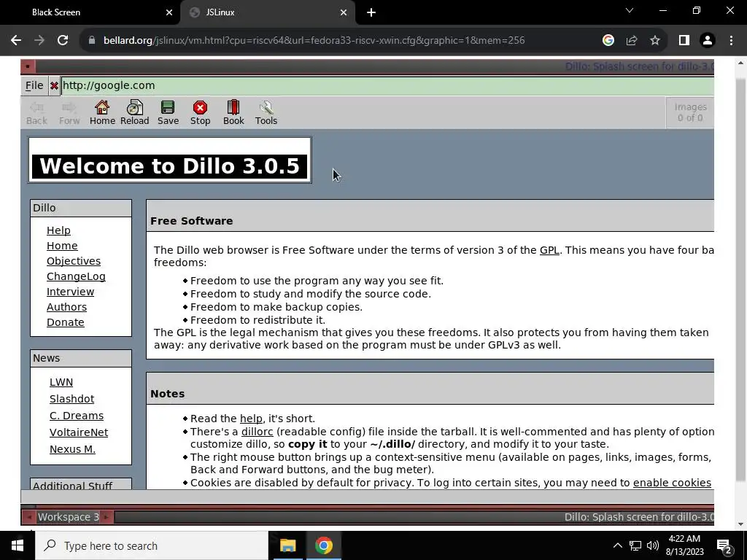Clear the Dillo URL with red X

point(54,86)
